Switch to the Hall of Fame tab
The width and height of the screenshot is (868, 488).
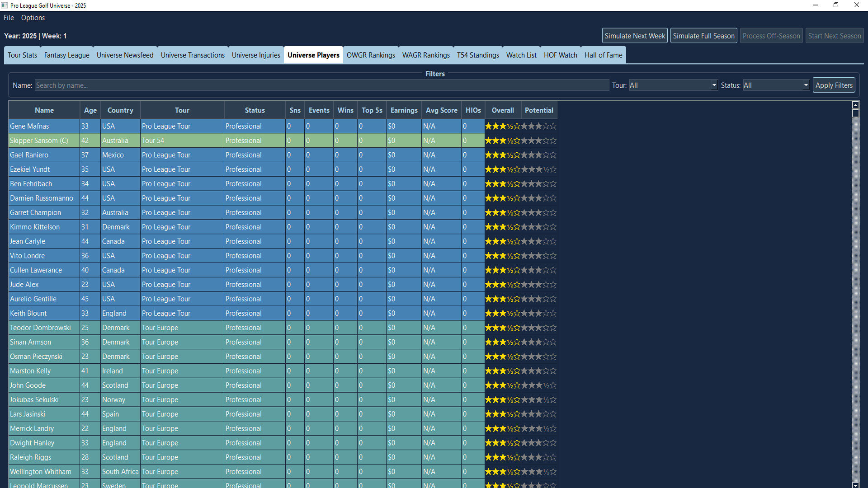[604, 55]
